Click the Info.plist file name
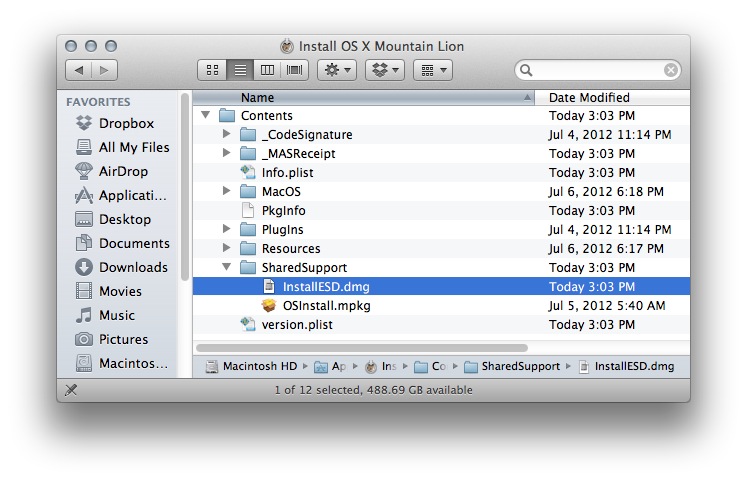This screenshot has height=481, width=747. (287, 172)
